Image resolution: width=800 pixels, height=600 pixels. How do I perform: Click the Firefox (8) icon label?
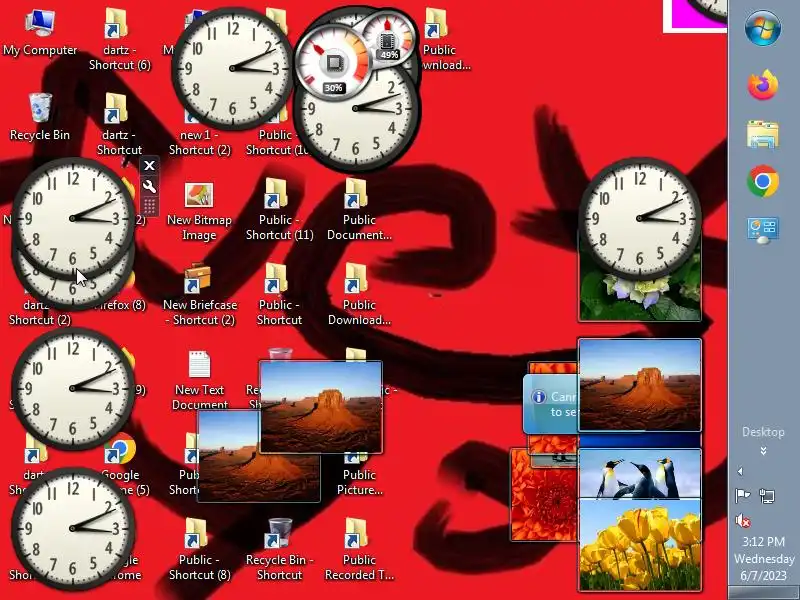click(x=118, y=305)
